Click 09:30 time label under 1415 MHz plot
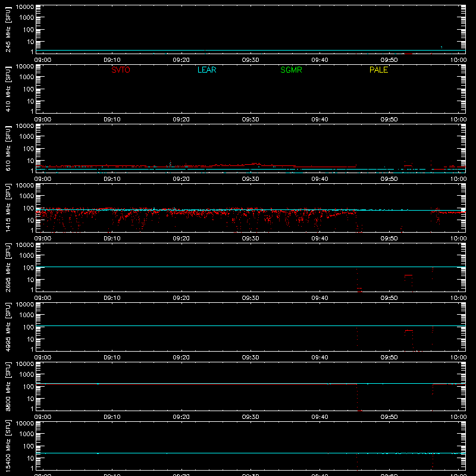476x476 pixels. click(x=250, y=239)
